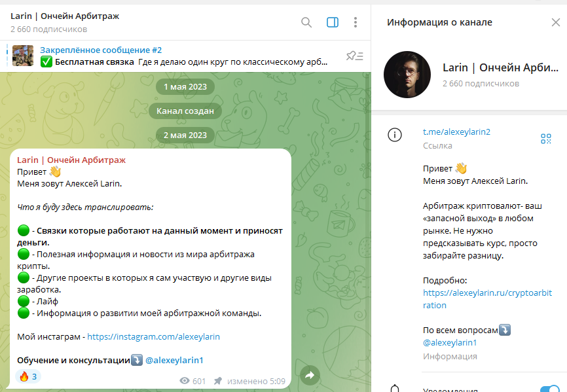567x392 pixels.
Task: Click the @alexeylarin1 mention in the post
Action: [x=174, y=360]
